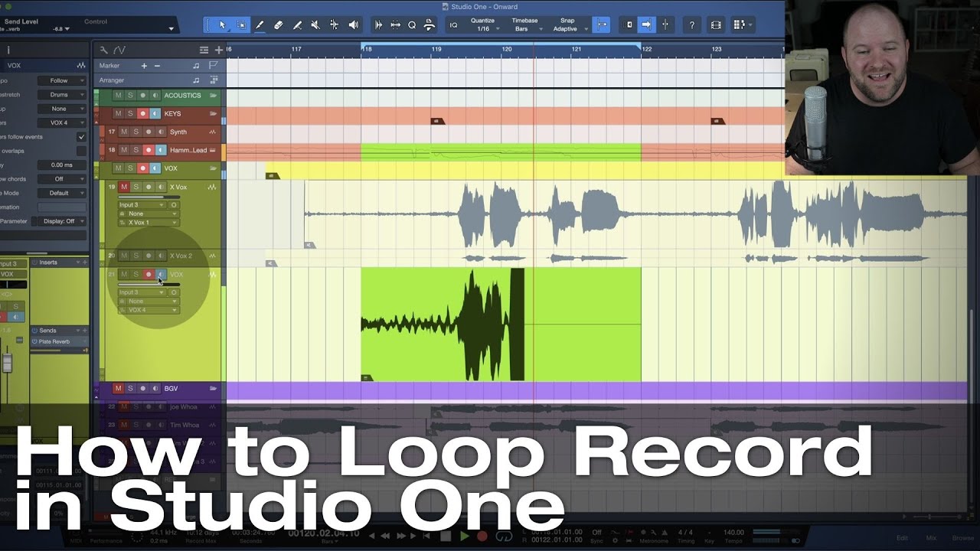Toggle autoscroll arrow in toolbar
The image size is (980, 551).
pos(647,24)
